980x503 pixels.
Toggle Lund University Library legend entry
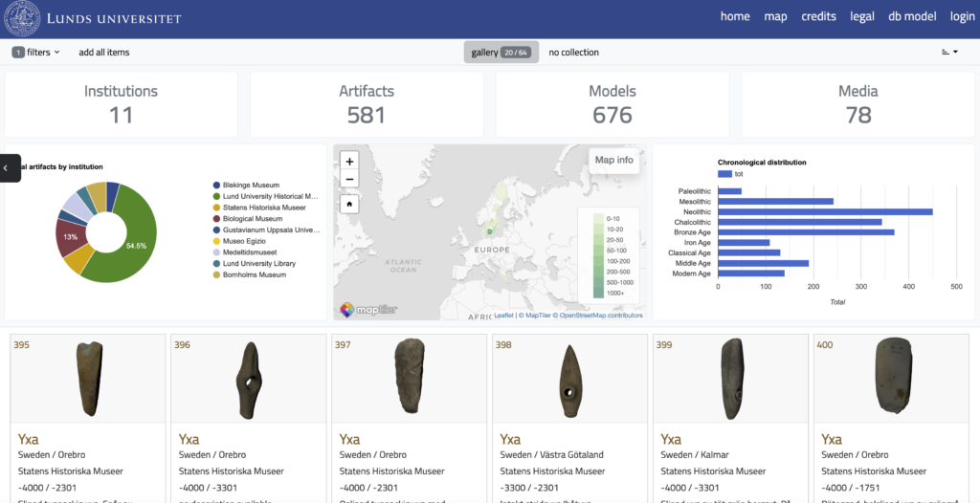click(x=255, y=264)
